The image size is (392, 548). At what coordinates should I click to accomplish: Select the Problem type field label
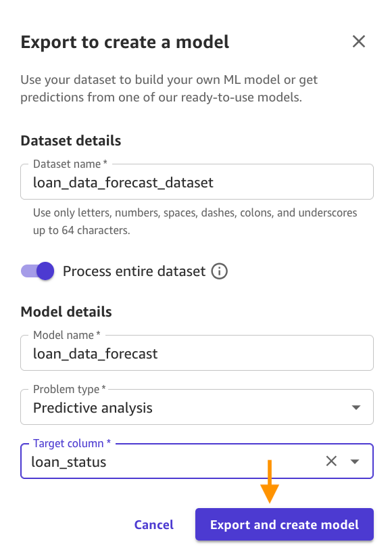click(70, 389)
